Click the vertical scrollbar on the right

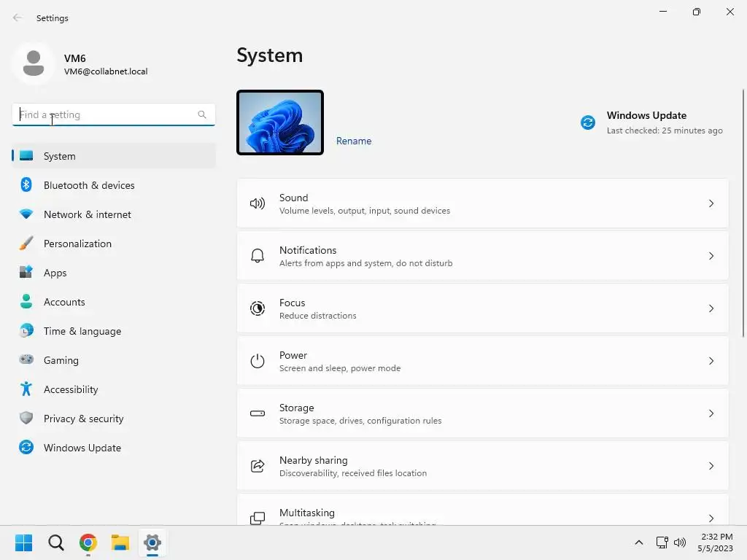743,214
